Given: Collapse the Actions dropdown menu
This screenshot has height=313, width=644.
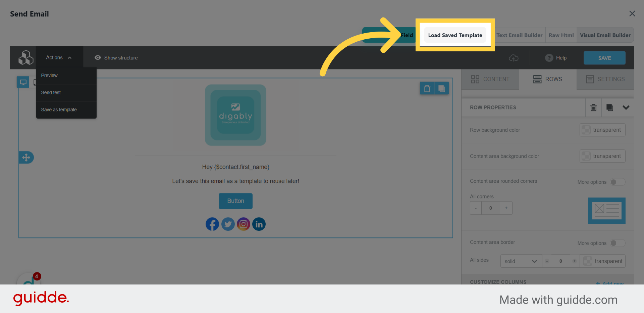Looking at the screenshot, I should pos(59,57).
